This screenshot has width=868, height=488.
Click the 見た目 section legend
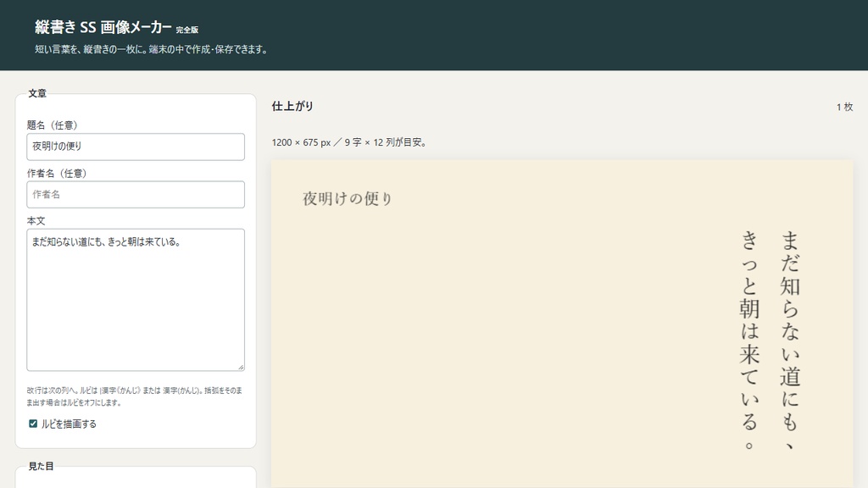[41, 467]
